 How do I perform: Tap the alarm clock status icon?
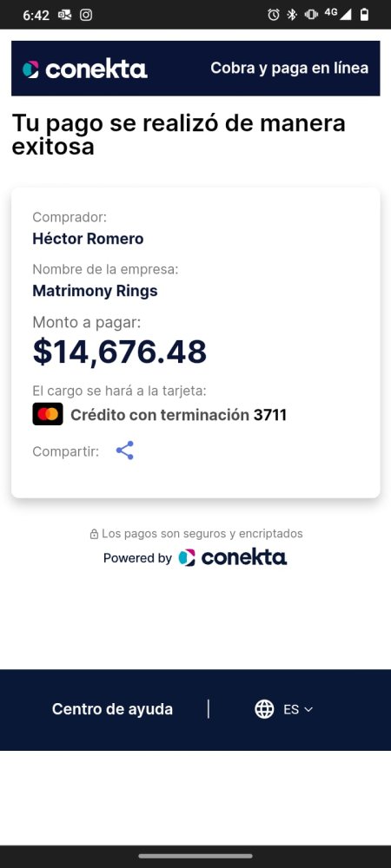pyautogui.click(x=274, y=15)
